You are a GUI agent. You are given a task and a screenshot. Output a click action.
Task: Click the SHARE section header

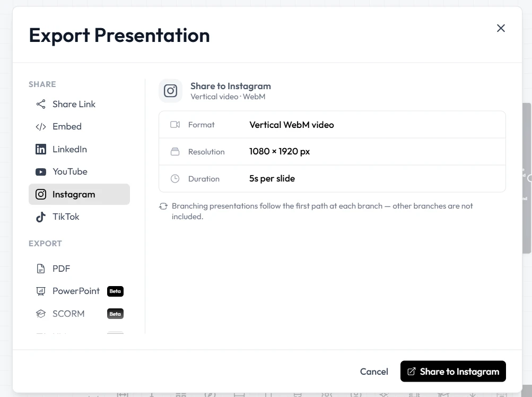coord(42,84)
